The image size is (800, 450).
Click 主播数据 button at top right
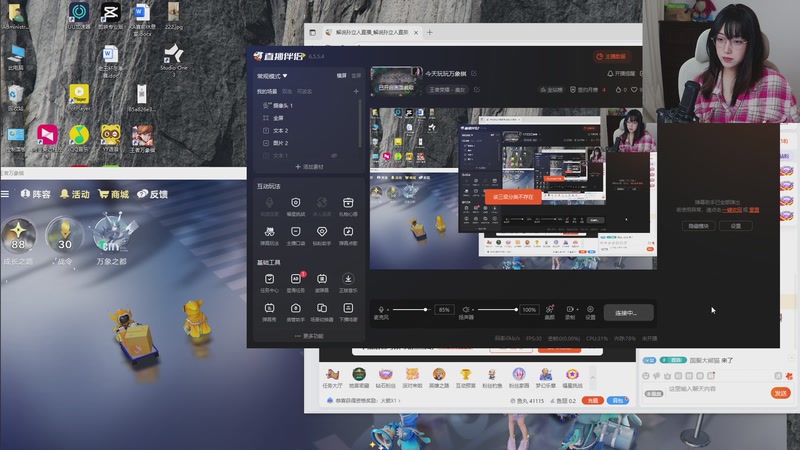point(611,57)
